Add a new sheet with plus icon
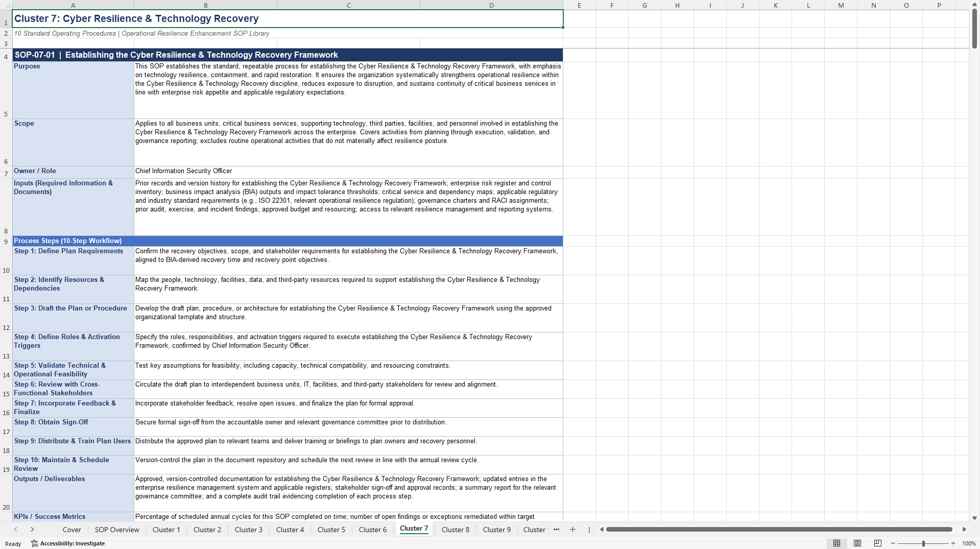 coord(572,530)
